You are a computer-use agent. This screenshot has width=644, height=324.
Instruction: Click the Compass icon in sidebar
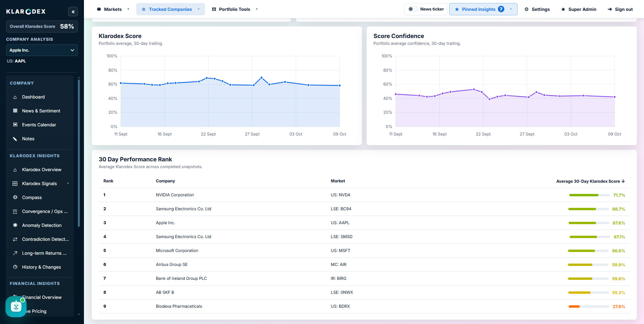[15, 197]
